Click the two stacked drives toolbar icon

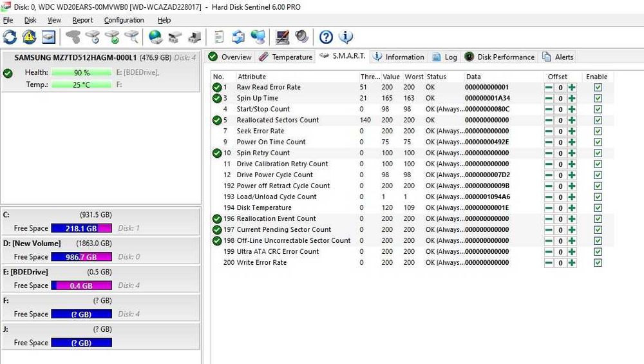(x=175, y=37)
